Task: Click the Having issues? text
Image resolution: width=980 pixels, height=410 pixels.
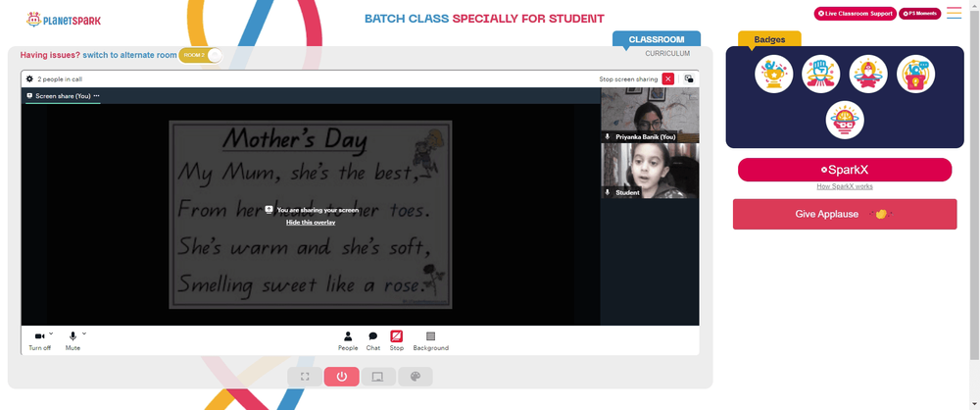Action: point(50,55)
